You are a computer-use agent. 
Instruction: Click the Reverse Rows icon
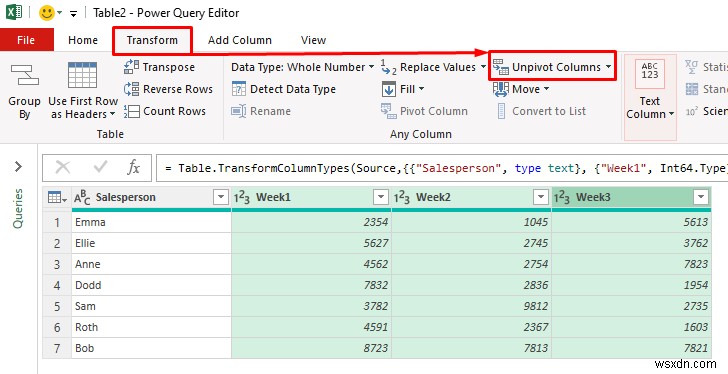[x=131, y=89]
